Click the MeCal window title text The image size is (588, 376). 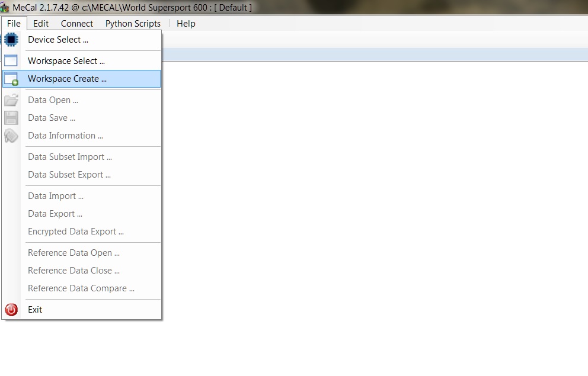pos(132,8)
